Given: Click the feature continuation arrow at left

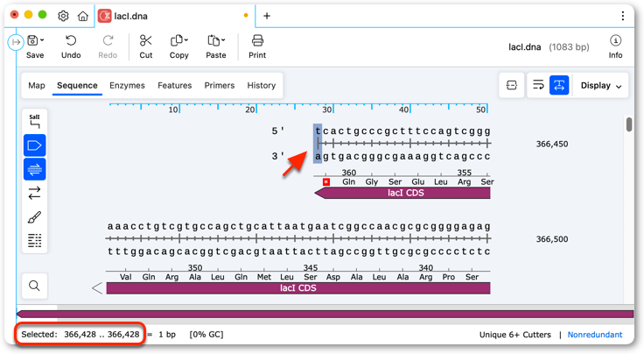Looking at the screenshot, I should pos(97,287).
